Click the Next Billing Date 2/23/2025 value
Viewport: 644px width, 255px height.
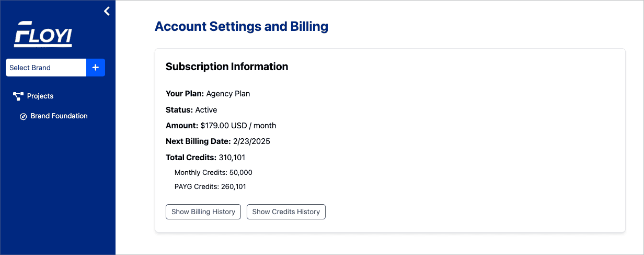point(251,141)
